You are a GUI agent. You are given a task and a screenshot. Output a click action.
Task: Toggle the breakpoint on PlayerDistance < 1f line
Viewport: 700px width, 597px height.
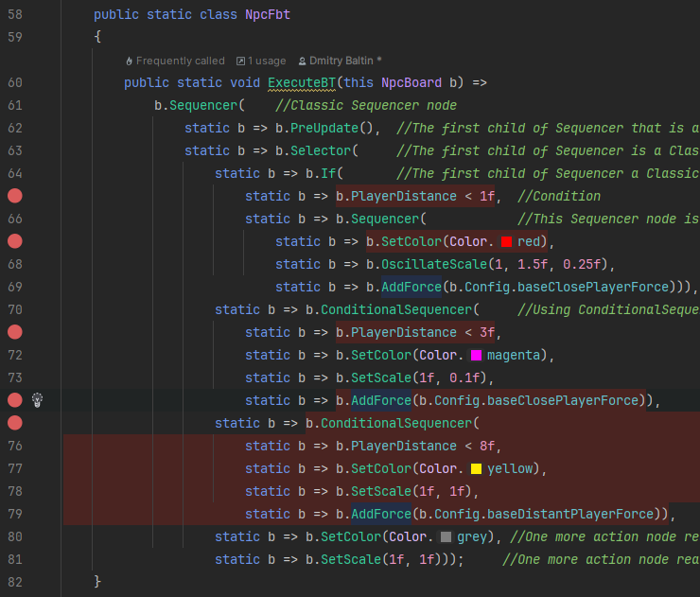[x=15, y=196]
